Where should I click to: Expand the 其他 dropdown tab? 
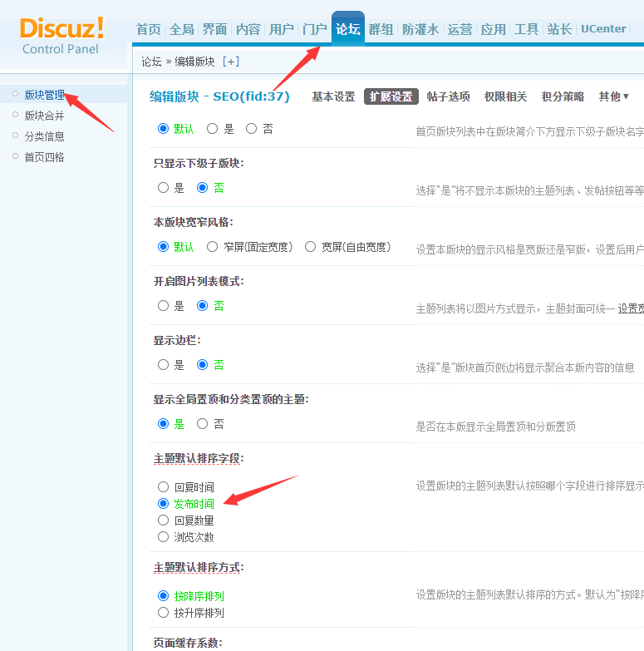click(613, 96)
